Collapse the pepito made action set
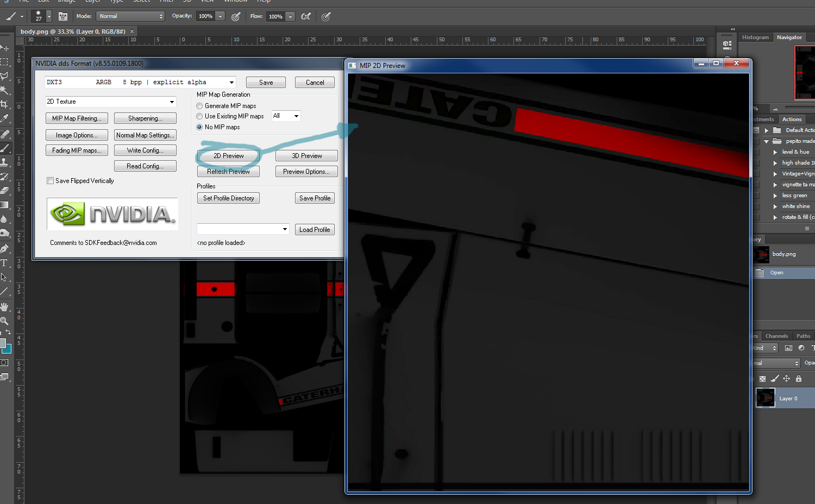This screenshot has height=504, width=815. pos(766,141)
